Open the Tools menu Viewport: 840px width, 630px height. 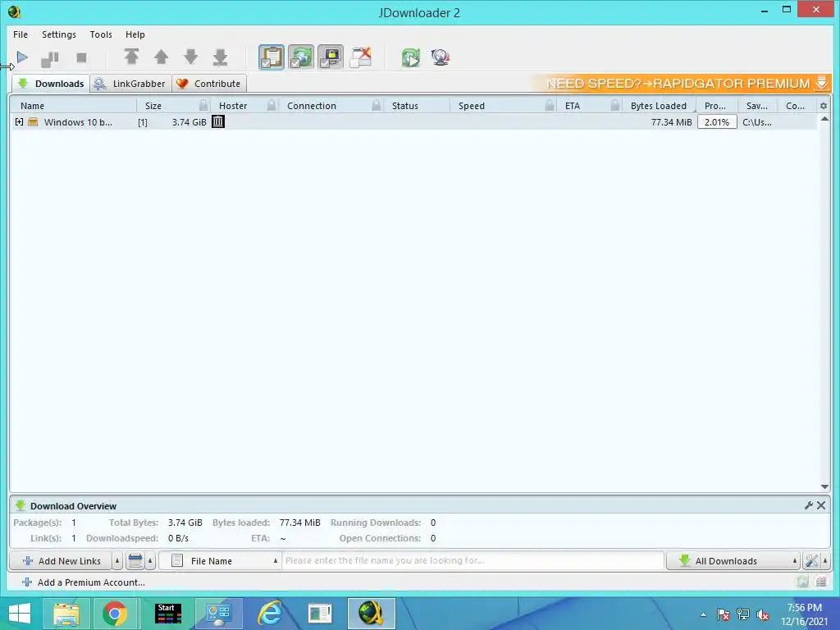coord(101,34)
